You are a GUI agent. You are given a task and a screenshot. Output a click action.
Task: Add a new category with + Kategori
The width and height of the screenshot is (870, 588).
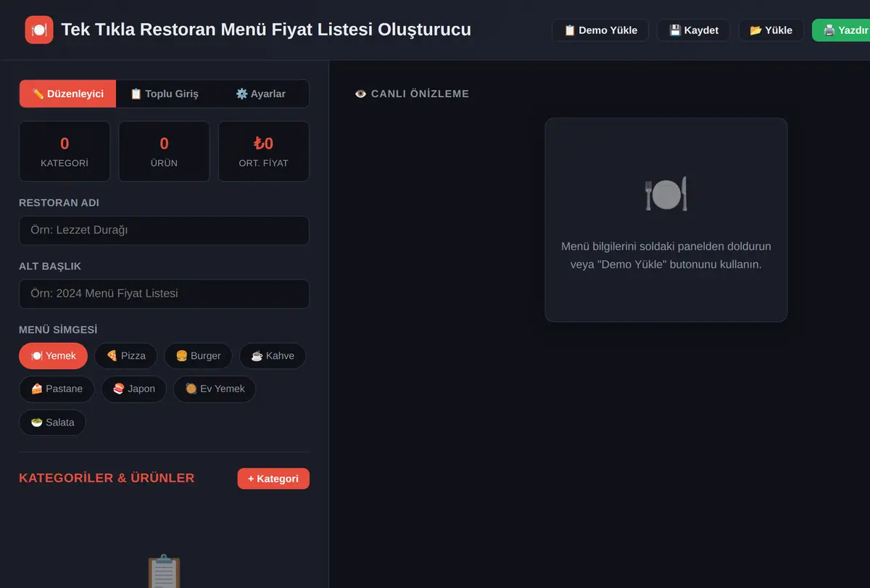click(x=273, y=479)
